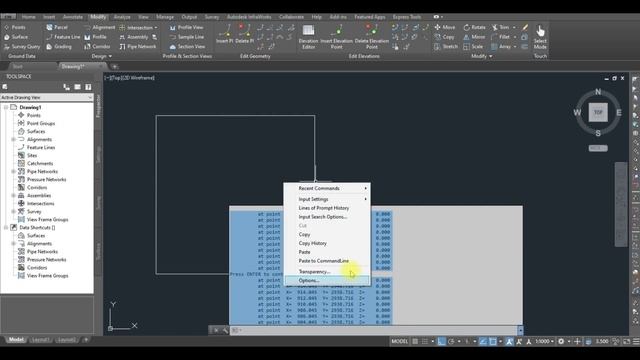Screen dimensions: 640x360
Task: Expand the Pipe Networks node under Drawing1
Action: (13, 171)
